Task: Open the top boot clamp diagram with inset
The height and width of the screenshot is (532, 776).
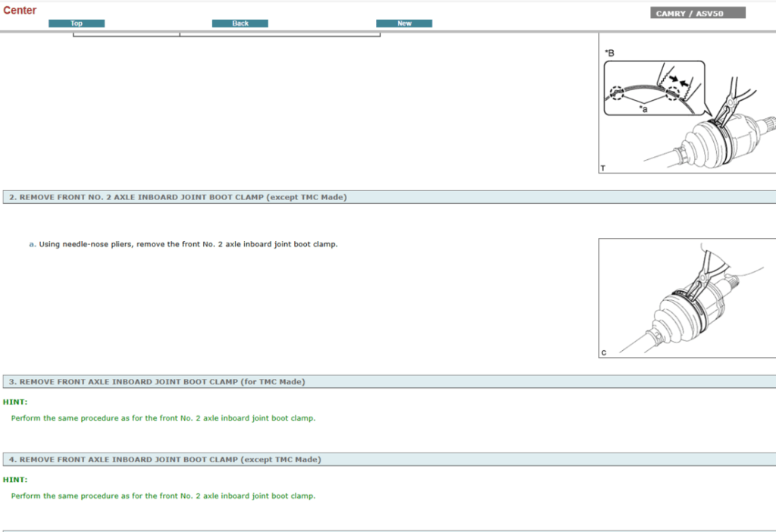Action: [687, 104]
